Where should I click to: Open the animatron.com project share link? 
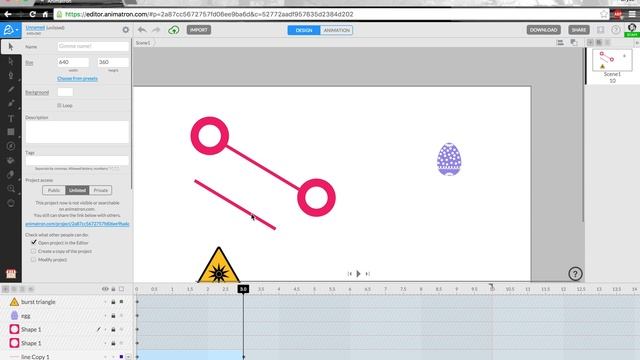[77, 224]
